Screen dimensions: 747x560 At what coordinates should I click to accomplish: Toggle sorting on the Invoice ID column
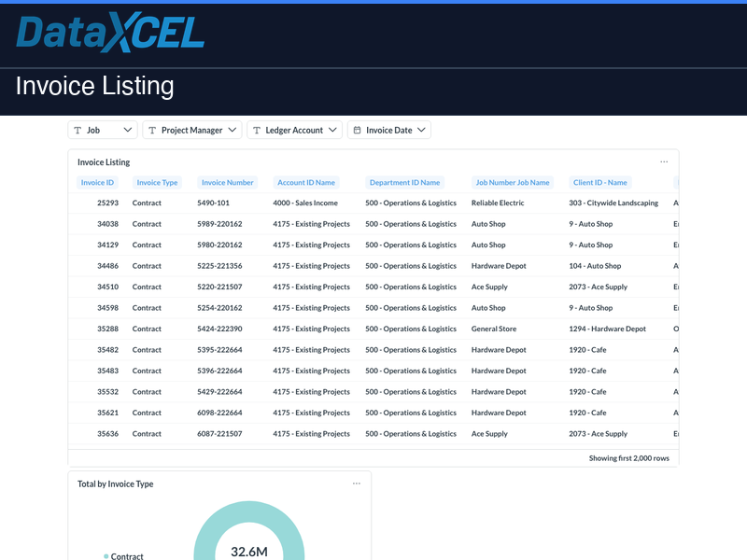97,182
